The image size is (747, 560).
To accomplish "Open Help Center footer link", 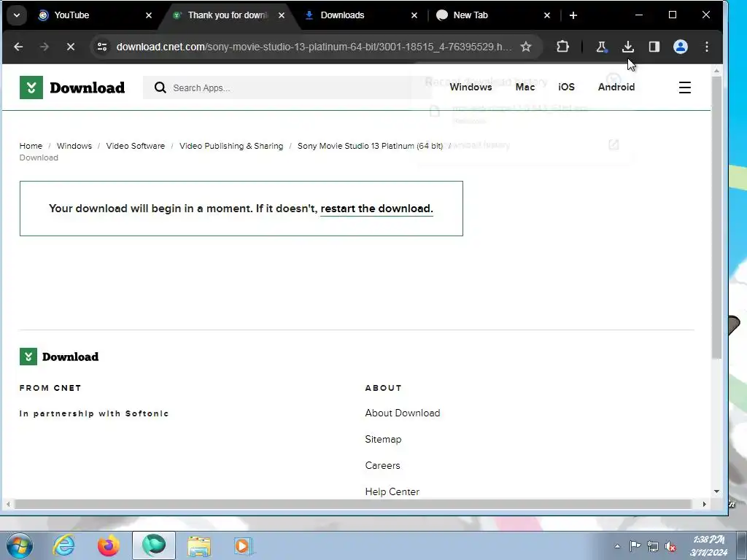I will [x=392, y=491].
